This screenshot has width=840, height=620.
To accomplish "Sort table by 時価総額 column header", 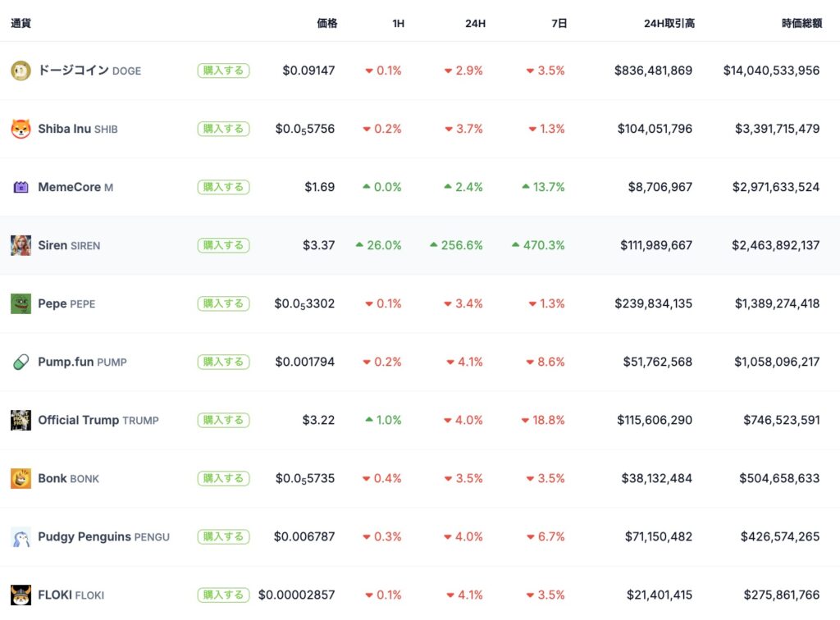I will pyautogui.click(x=800, y=24).
